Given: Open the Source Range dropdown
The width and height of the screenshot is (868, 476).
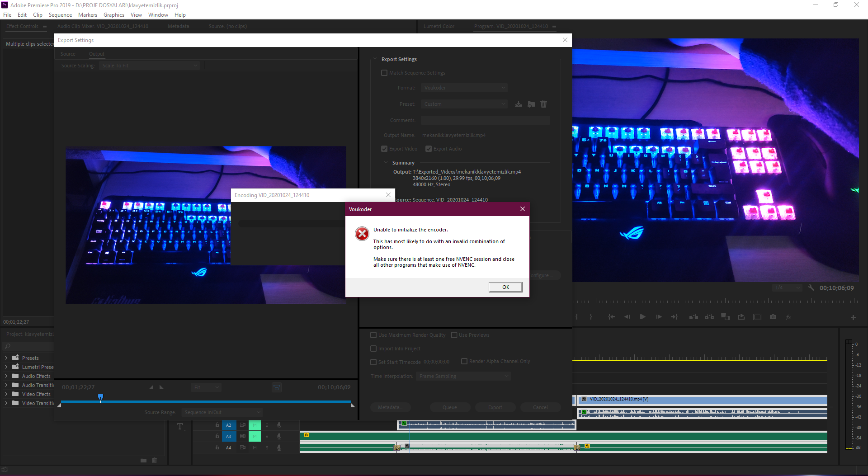Looking at the screenshot, I should coord(222,412).
